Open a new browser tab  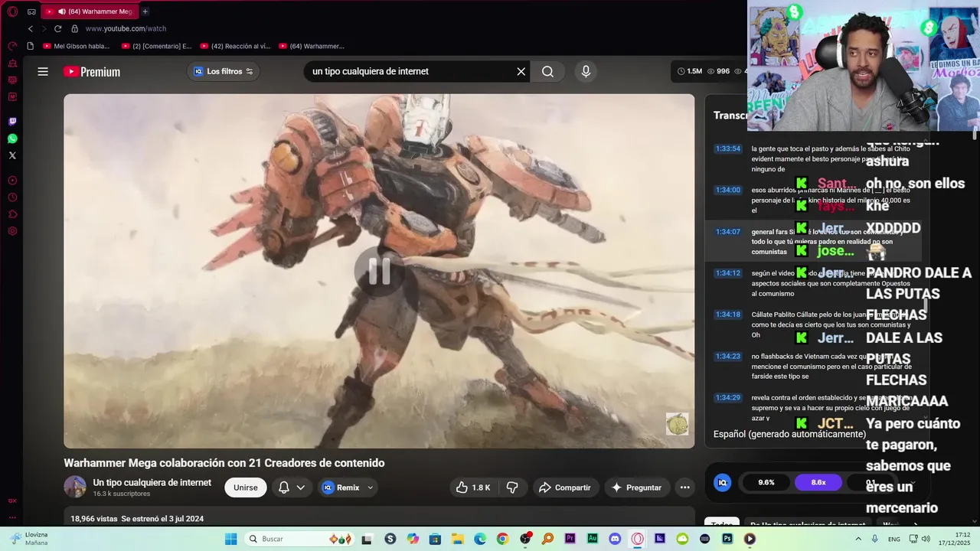[145, 11]
